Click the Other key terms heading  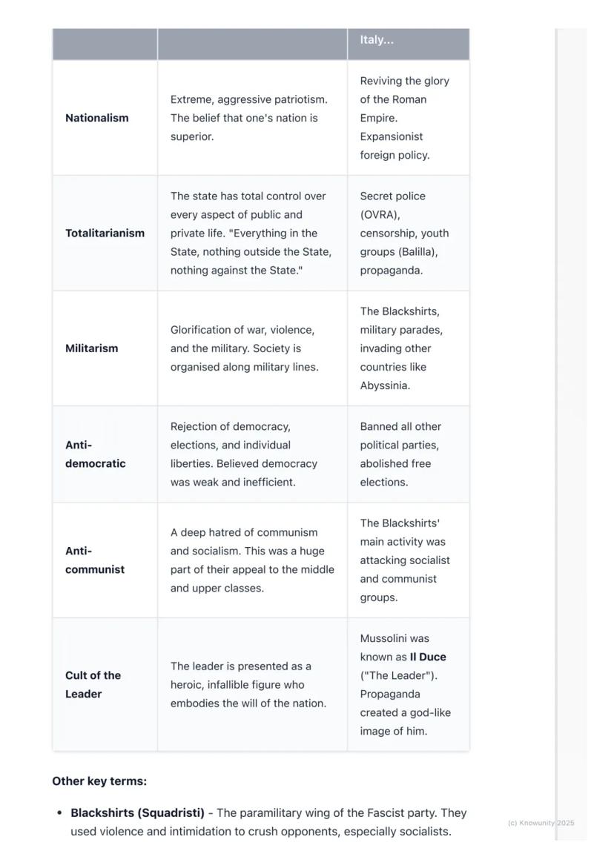pos(99,781)
